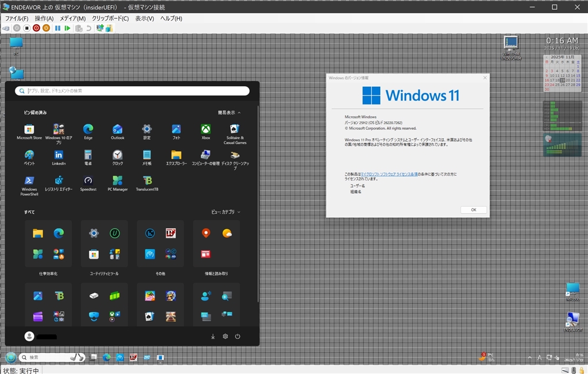Screen dimensions: 588x374
Task: Pause the virtual machine from the toolbar
Action: 57,28
